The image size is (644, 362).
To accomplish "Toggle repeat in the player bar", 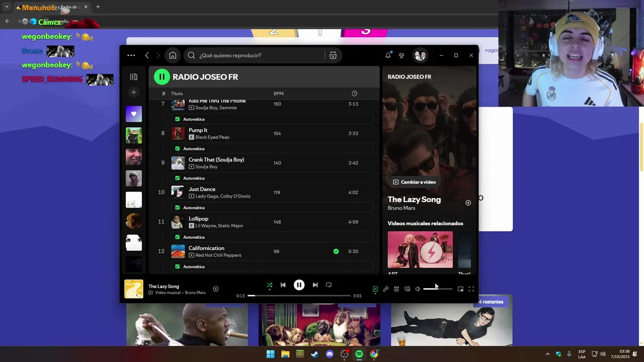I will (x=329, y=285).
